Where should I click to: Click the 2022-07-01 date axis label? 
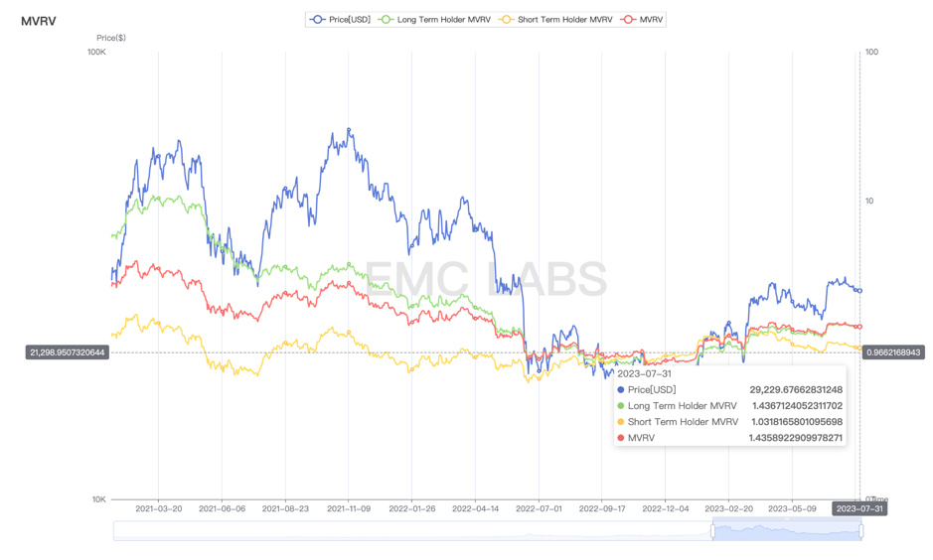click(538, 508)
